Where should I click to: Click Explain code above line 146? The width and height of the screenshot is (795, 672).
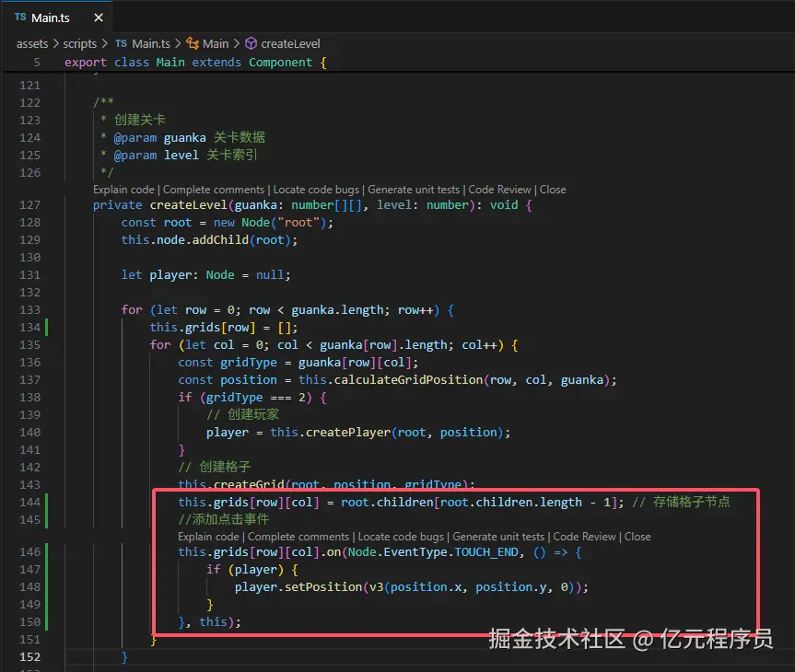pyautogui.click(x=208, y=537)
